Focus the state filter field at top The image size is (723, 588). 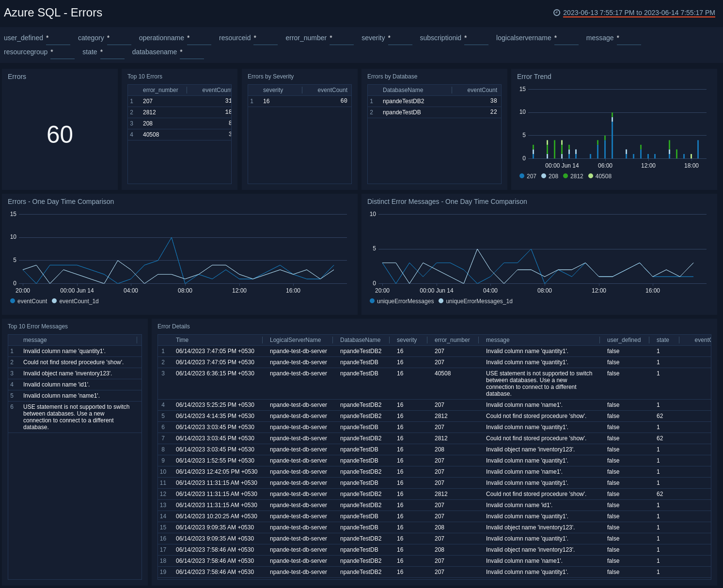tap(112, 52)
